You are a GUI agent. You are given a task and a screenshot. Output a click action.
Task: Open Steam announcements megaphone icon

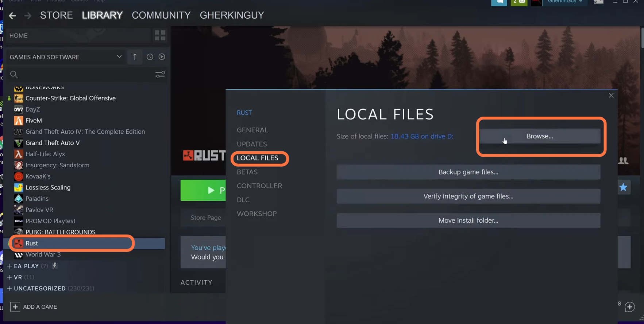(499, 2)
